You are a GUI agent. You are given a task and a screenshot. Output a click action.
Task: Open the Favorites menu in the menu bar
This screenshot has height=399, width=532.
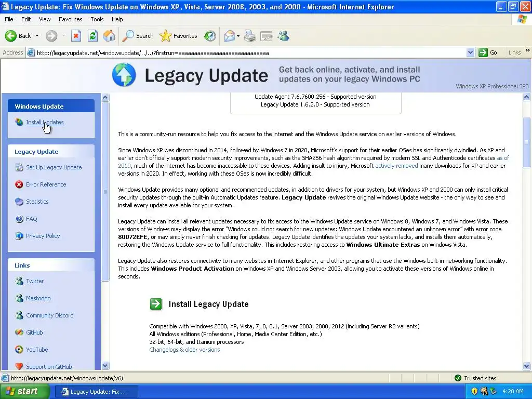click(x=71, y=19)
